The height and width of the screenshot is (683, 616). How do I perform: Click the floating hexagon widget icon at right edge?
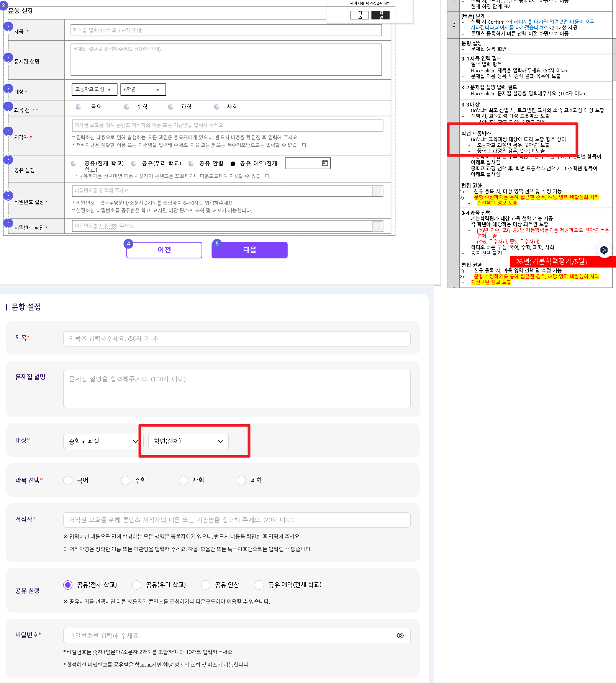coord(604,250)
